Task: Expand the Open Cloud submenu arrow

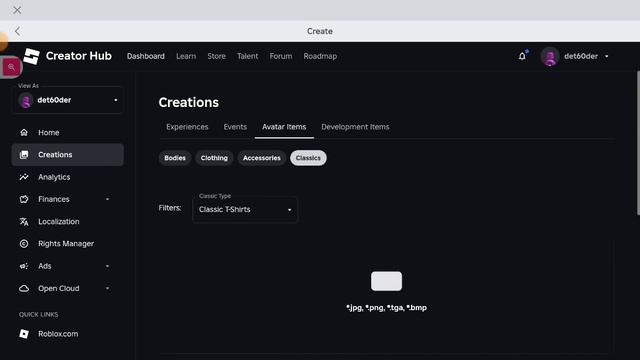Action: (107, 288)
